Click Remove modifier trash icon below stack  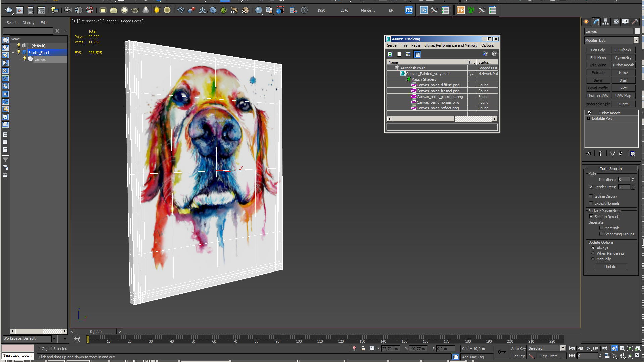621,154
